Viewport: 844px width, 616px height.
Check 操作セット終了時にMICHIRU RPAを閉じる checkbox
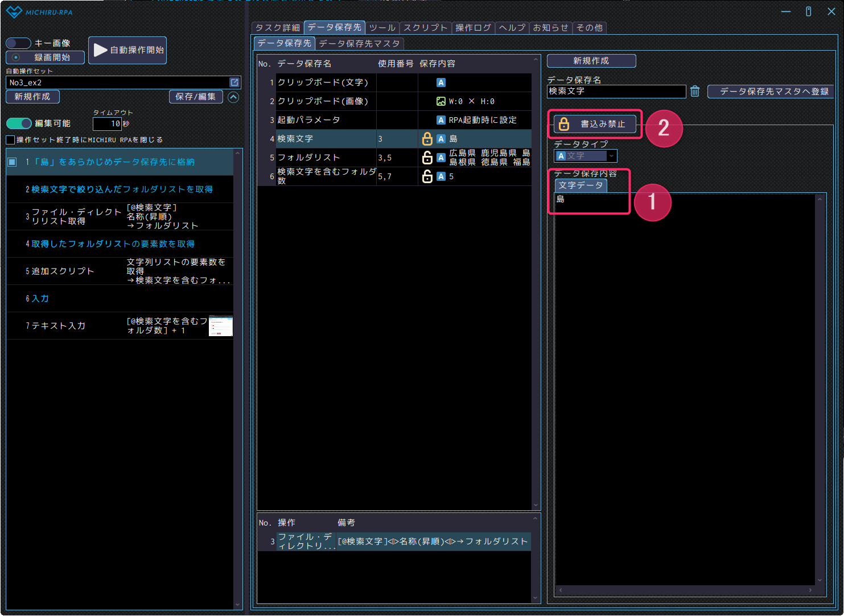pyautogui.click(x=10, y=140)
